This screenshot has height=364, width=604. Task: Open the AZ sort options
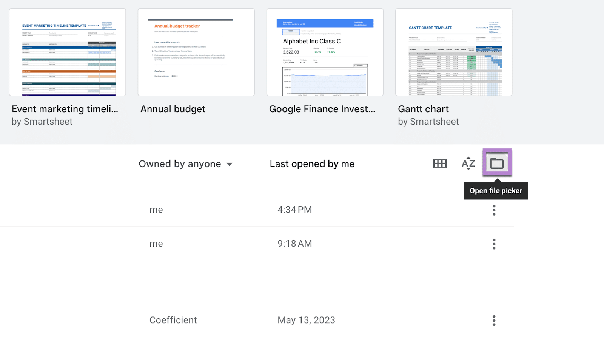click(468, 163)
